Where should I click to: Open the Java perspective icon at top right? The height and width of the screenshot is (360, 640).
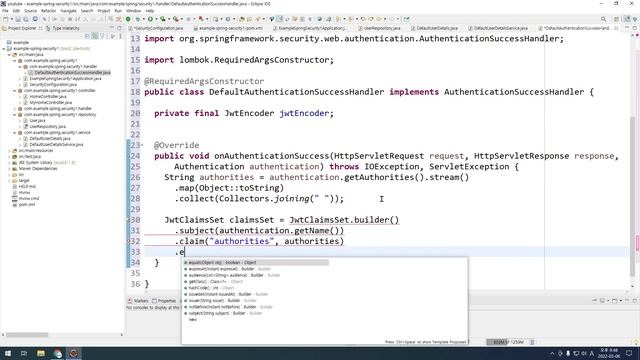coord(628,19)
